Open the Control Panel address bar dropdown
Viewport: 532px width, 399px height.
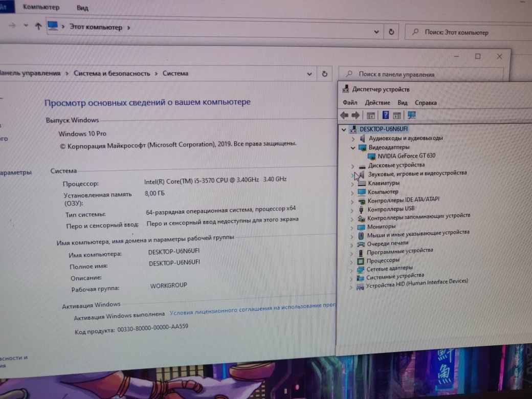tap(309, 74)
